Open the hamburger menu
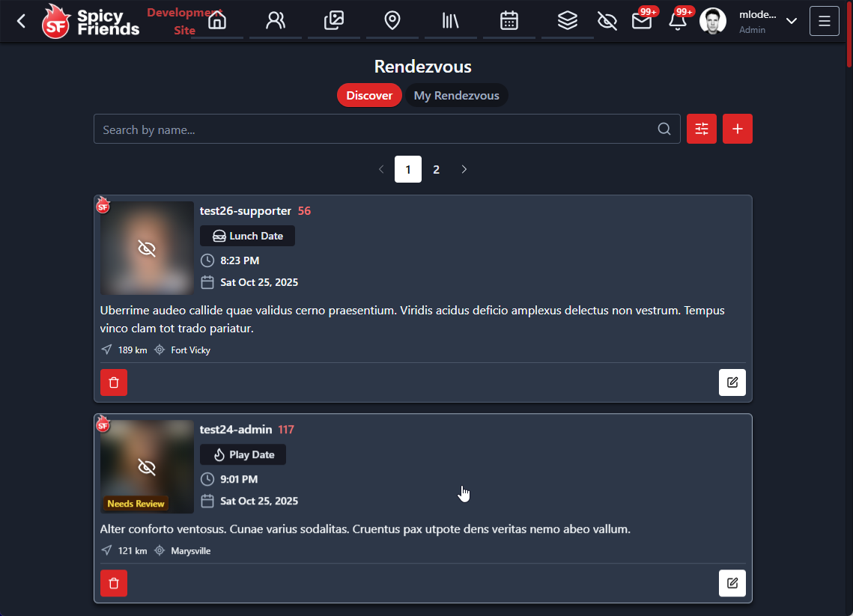The image size is (853, 616). pyautogui.click(x=824, y=21)
